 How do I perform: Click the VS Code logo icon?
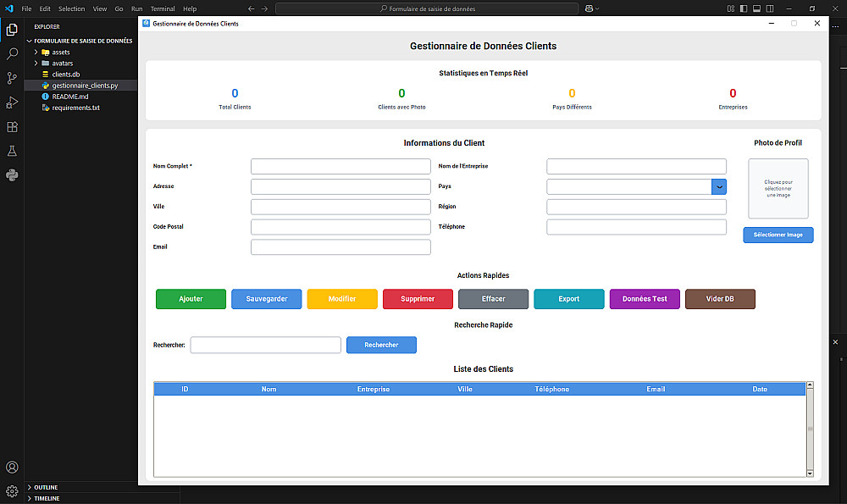(8, 8)
